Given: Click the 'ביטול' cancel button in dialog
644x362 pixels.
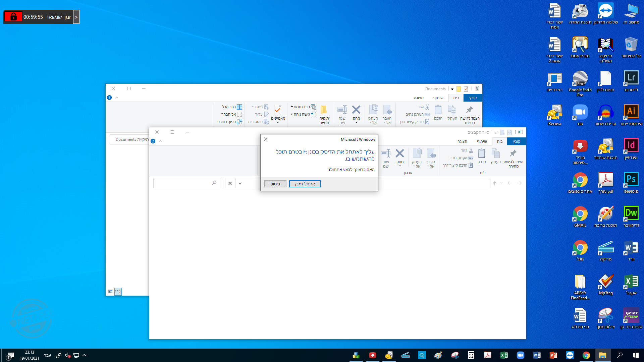Looking at the screenshot, I should pos(275,184).
